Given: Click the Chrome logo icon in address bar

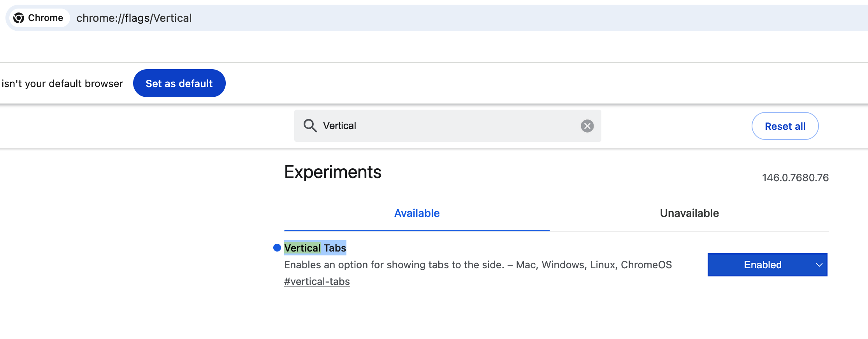Looking at the screenshot, I should coord(19,18).
